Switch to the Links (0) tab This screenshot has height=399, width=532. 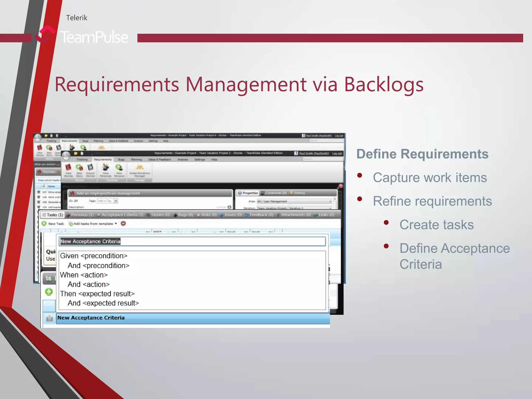[324, 215]
